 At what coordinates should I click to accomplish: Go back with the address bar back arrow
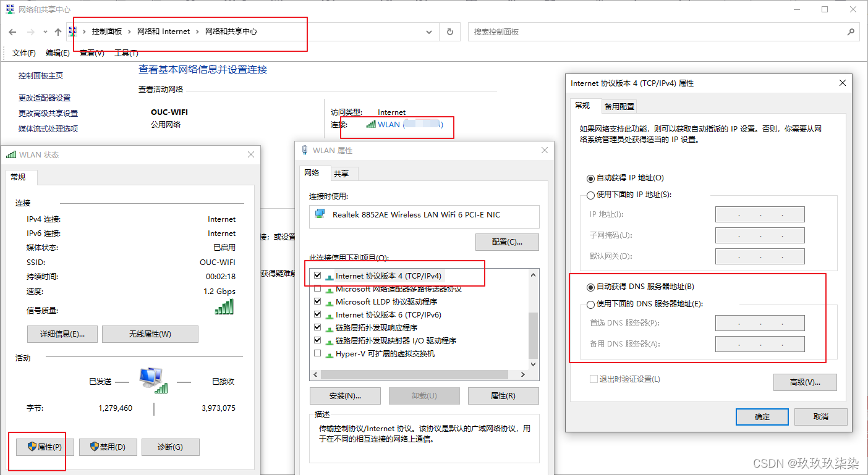(12, 32)
